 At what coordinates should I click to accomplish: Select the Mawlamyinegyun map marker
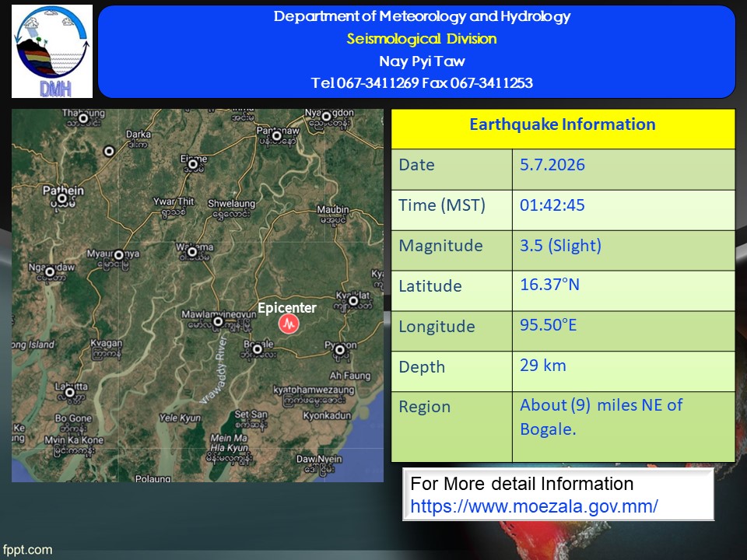click(x=218, y=321)
